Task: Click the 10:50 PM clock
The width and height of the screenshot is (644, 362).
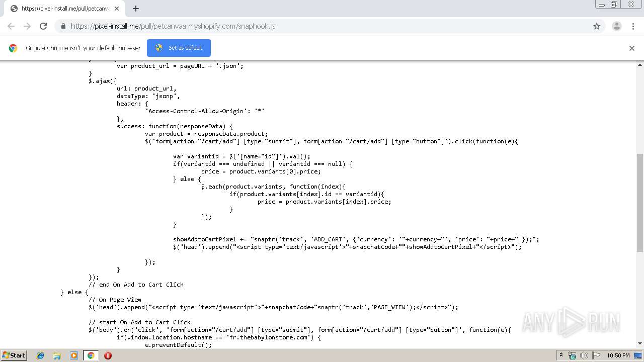Action: (x=618, y=355)
